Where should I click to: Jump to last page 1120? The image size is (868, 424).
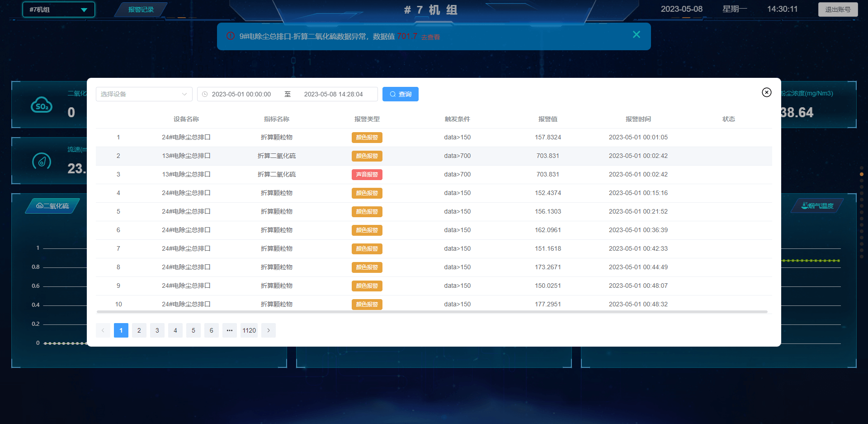click(249, 330)
